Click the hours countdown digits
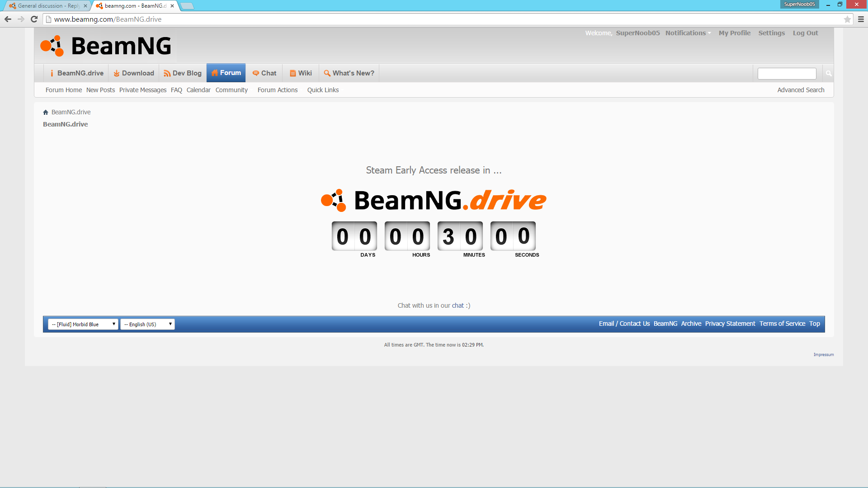 407,236
